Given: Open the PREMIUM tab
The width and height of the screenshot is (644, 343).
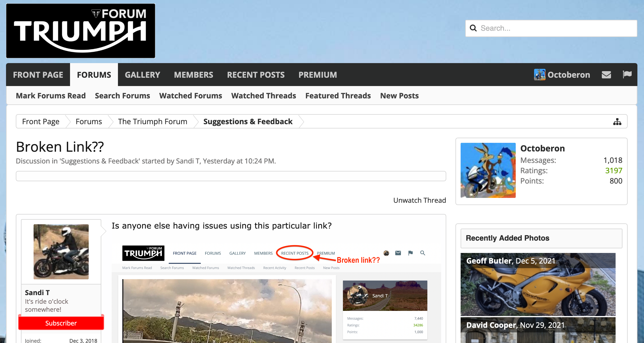Looking at the screenshot, I should coord(318,75).
